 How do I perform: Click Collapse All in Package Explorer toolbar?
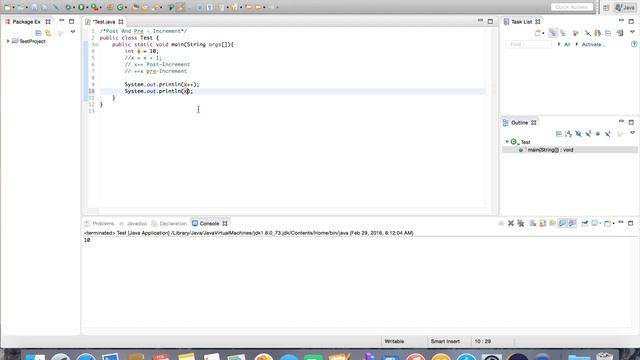(x=38, y=33)
